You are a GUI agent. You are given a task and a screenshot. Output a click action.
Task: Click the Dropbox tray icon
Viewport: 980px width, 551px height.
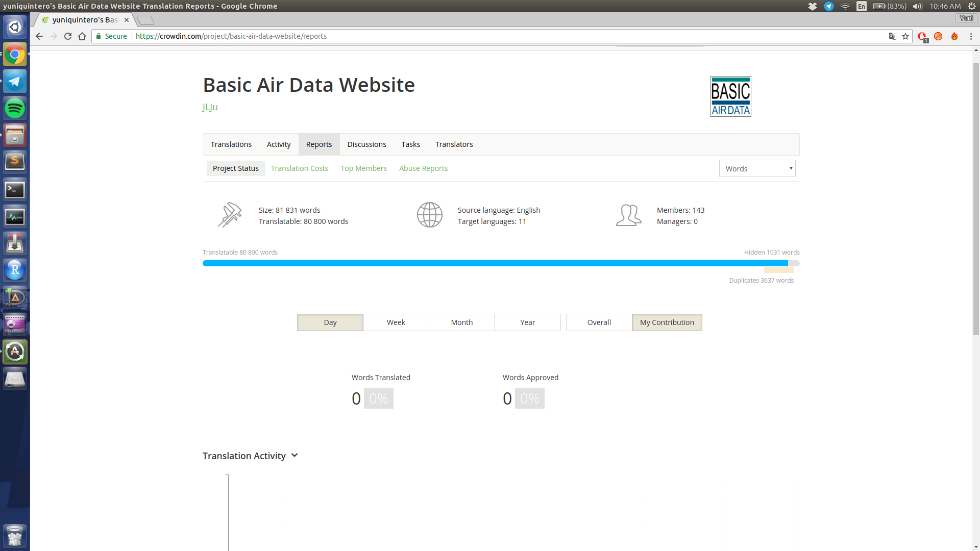pos(813,6)
